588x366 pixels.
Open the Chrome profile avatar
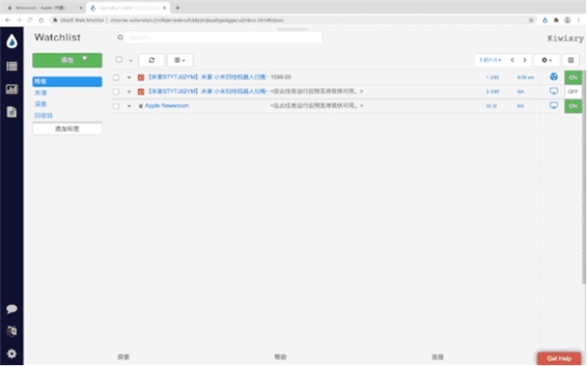click(x=567, y=20)
